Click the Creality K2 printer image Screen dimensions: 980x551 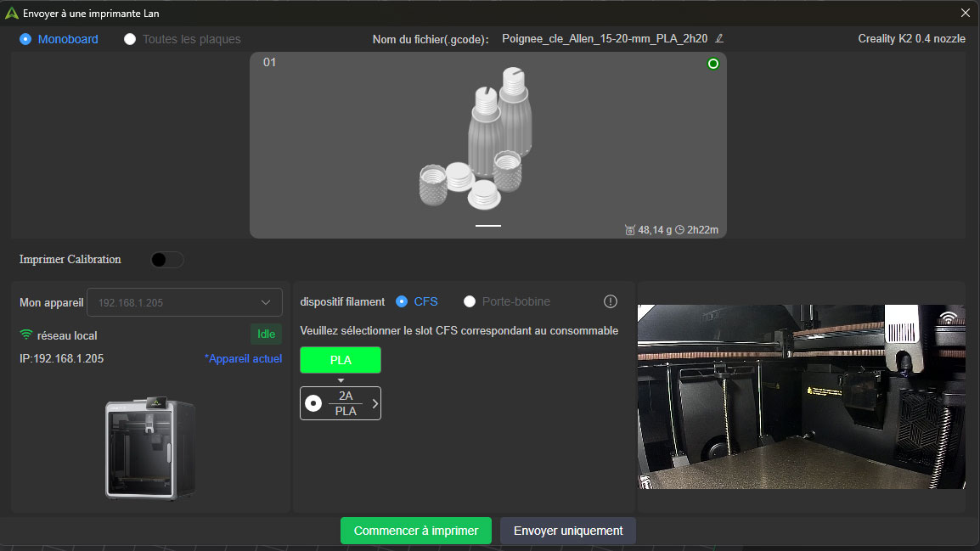click(x=150, y=448)
